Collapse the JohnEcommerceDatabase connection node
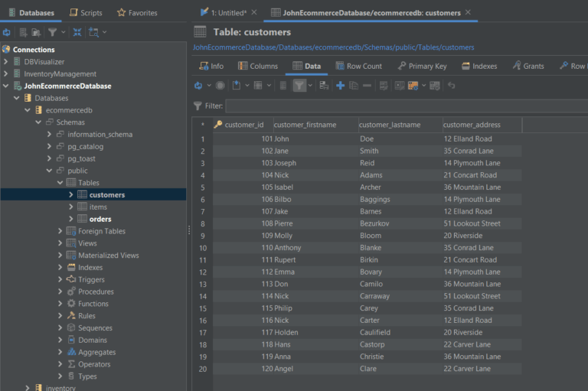This screenshot has width=588, height=391. (x=6, y=86)
